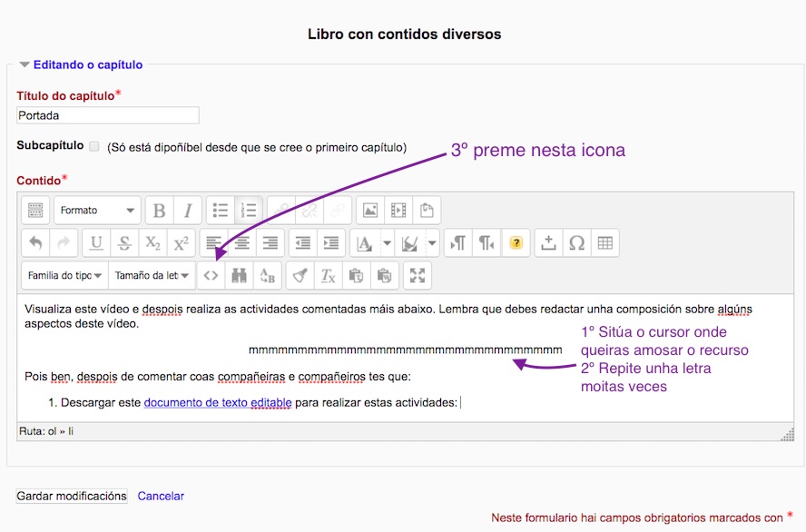Collapse the Editando o capítulo section
The width and height of the screenshot is (806, 532).
click(25, 64)
